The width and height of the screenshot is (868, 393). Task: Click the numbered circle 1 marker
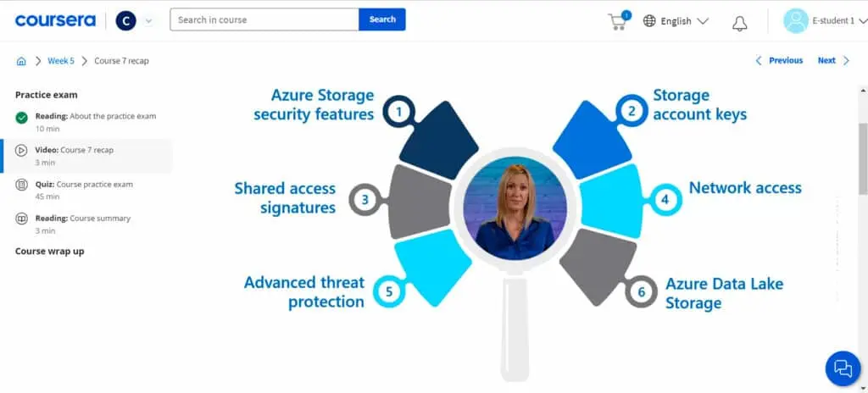[x=398, y=111]
